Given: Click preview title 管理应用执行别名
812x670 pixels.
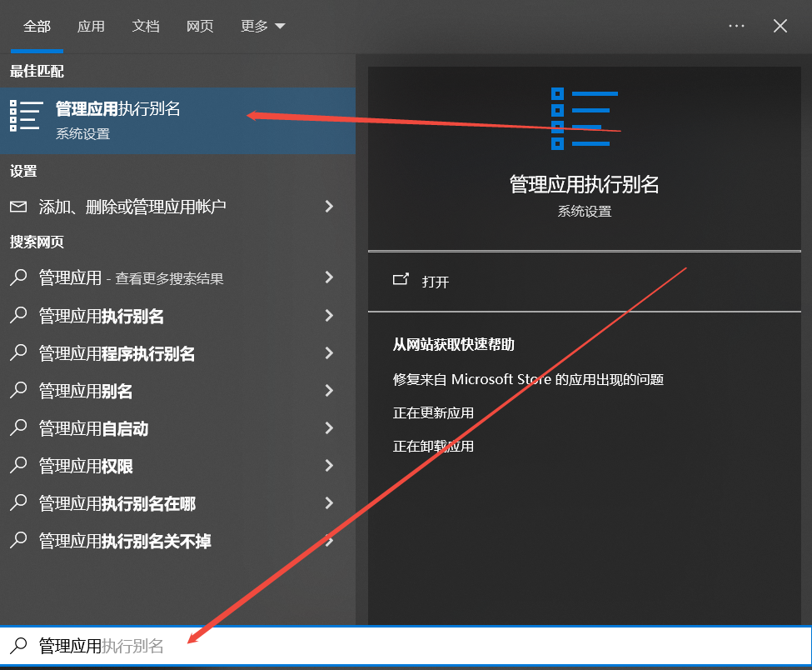Looking at the screenshot, I should 584,184.
